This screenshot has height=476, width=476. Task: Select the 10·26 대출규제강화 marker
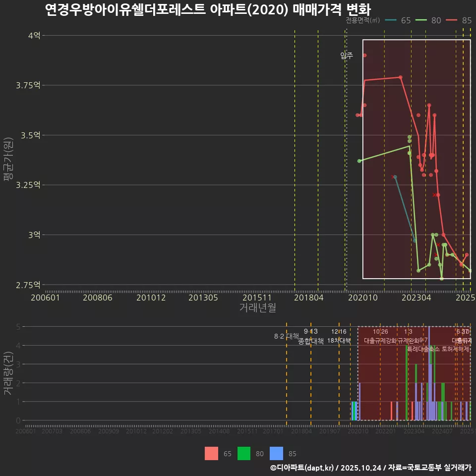pos(379,336)
